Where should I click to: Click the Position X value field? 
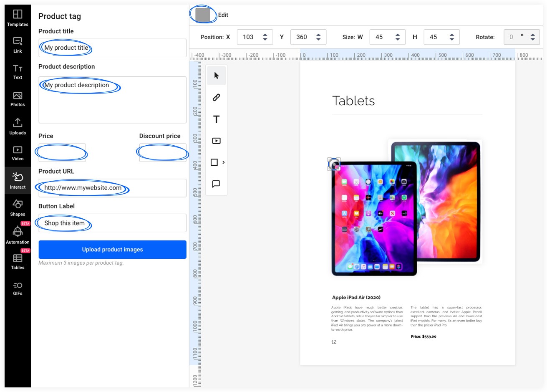[x=249, y=37]
